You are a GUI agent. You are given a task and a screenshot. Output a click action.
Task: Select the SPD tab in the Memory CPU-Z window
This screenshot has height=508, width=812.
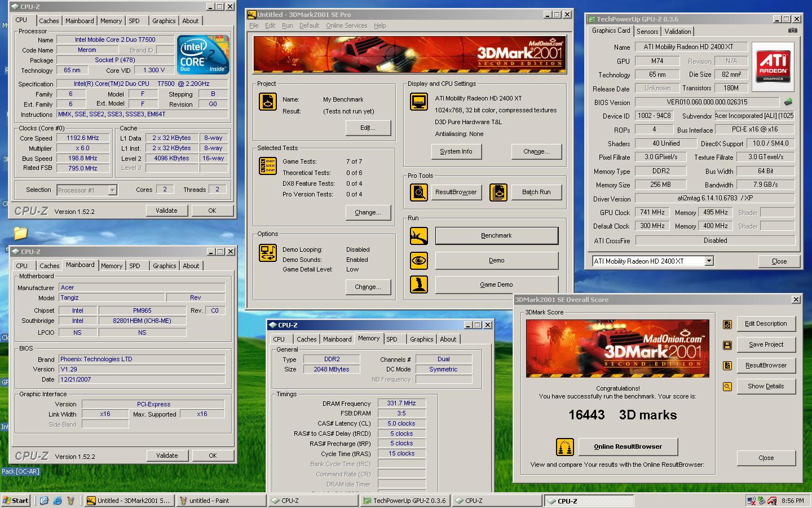coord(392,339)
